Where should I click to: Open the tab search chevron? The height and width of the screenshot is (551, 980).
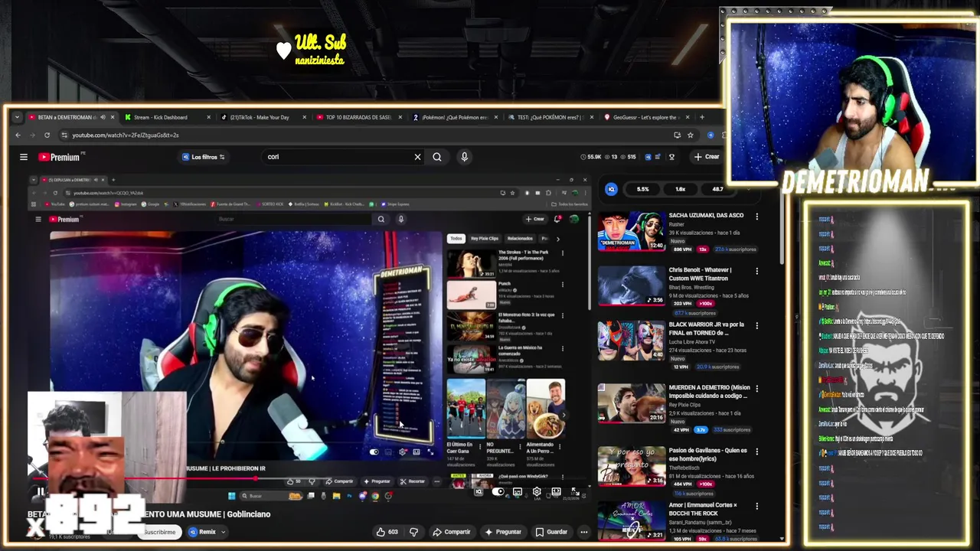(18, 117)
